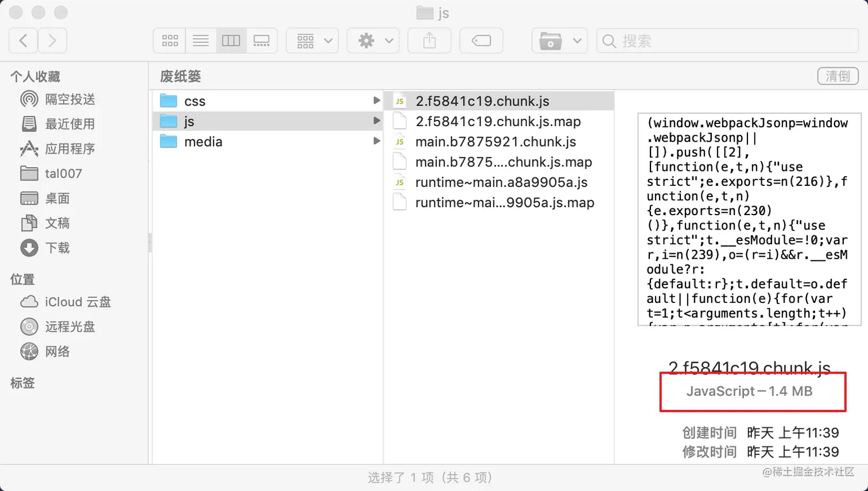Switch to gallery view
Viewport: 868px width, 491px height.
(262, 41)
